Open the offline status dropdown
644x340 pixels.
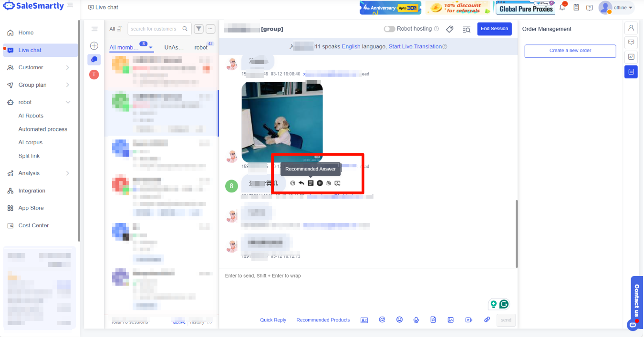point(623,8)
